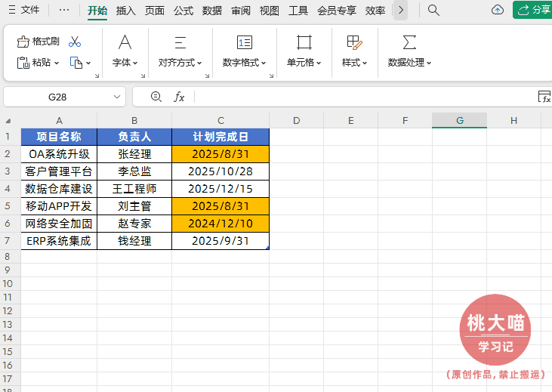The image size is (552, 392).
Task: Click into the formula bar input
Action: (365, 97)
